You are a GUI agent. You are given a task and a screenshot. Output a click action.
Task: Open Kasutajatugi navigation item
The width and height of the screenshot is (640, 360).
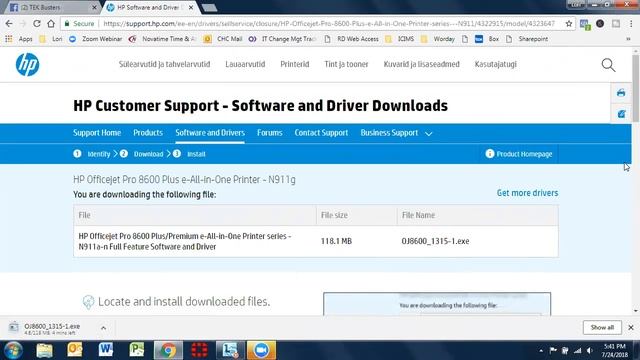click(x=496, y=64)
